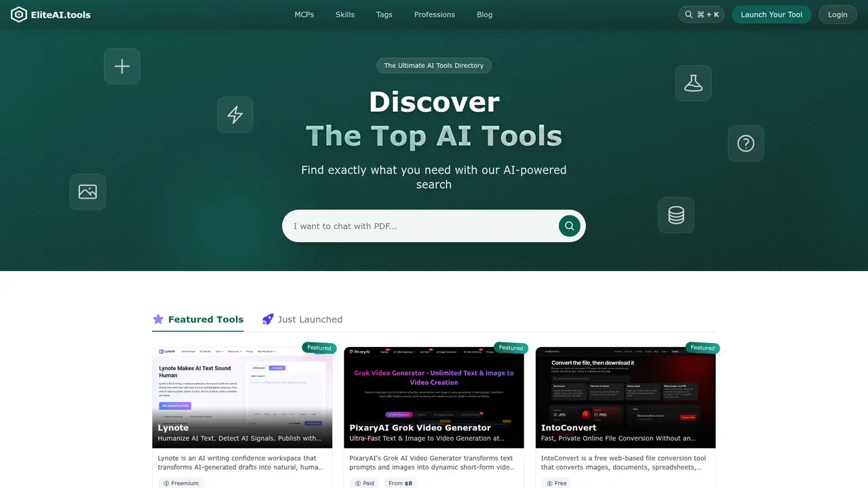Open the Skills navigation item
Image resolution: width=868 pixels, height=488 pixels.
[345, 14]
